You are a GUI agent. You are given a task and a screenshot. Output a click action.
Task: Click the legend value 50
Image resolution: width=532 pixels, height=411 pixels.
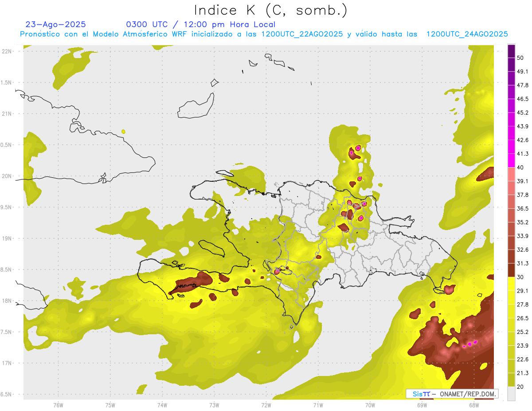[x=521, y=58]
